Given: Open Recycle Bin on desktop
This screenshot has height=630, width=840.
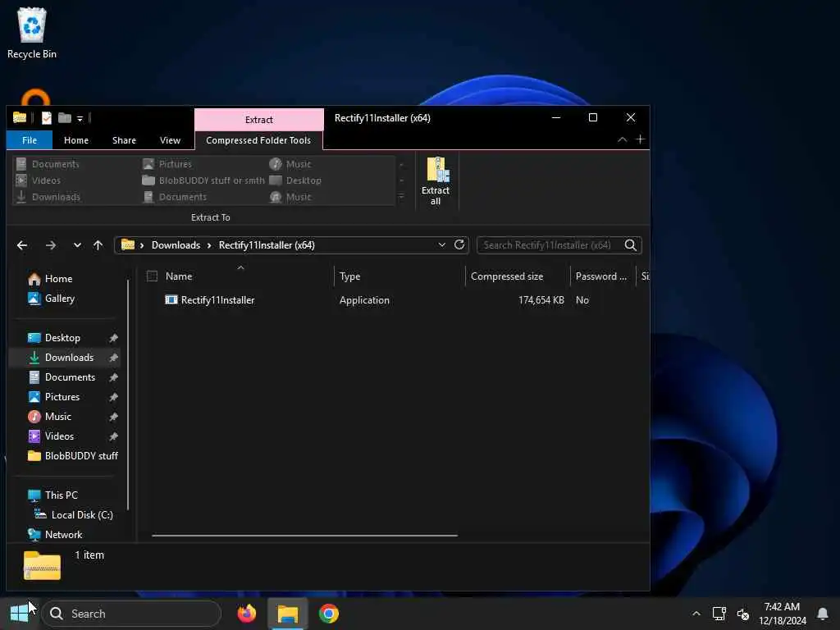Looking at the screenshot, I should pos(32,33).
